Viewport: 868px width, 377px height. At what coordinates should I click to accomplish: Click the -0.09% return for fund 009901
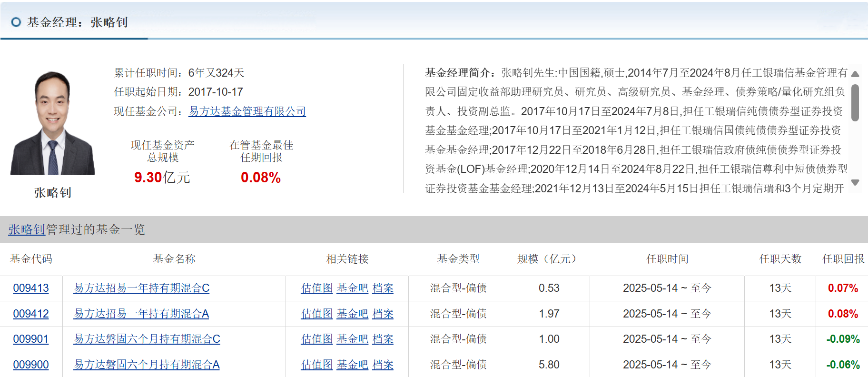click(843, 339)
